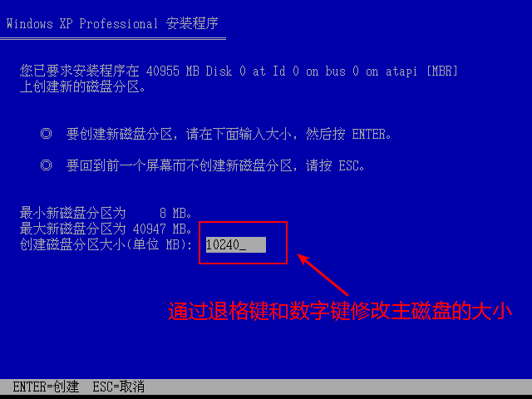The image size is (532, 399).
Task: Click the [MBR] tag on the disk line
Action: pos(442,71)
